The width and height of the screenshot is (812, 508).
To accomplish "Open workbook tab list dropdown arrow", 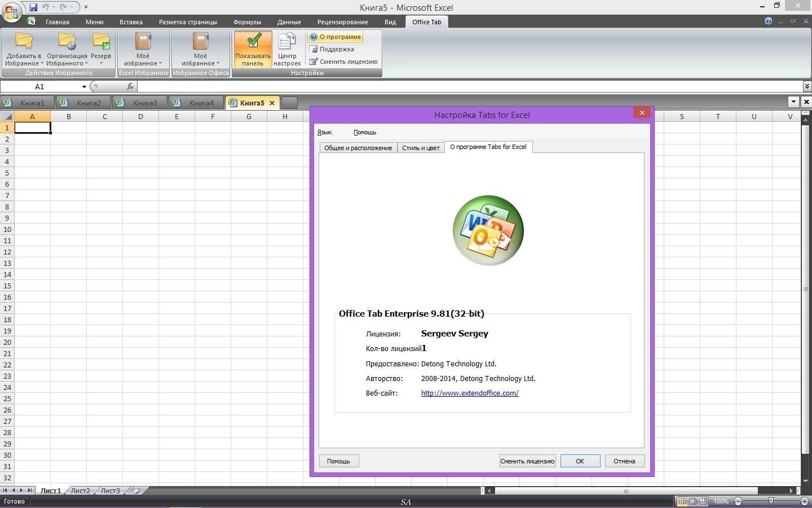I will (793, 102).
